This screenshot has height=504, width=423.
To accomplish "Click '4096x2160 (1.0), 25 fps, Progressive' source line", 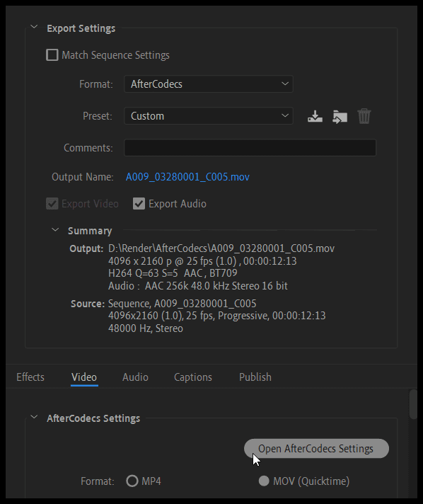I will tap(216, 316).
